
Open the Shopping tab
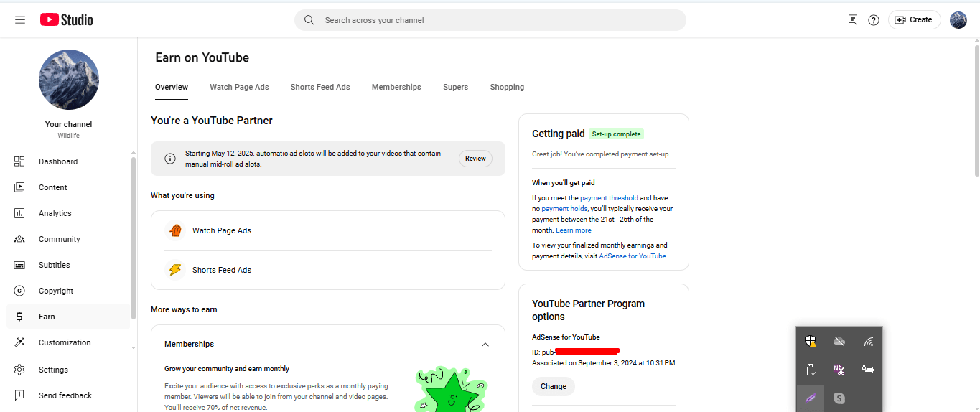click(507, 87)
